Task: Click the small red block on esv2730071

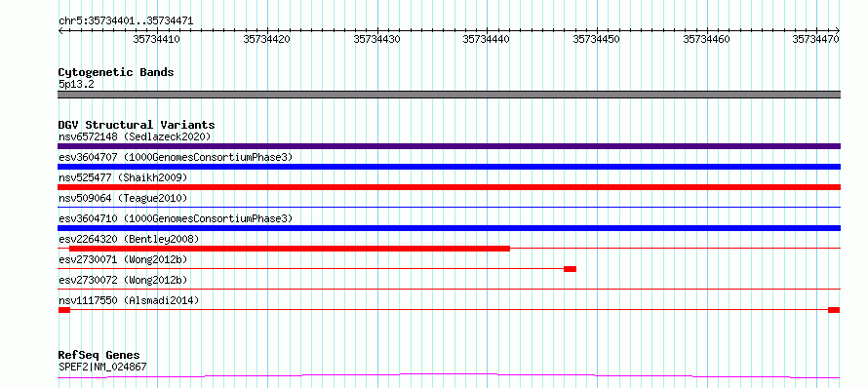Action: point(571,269)
